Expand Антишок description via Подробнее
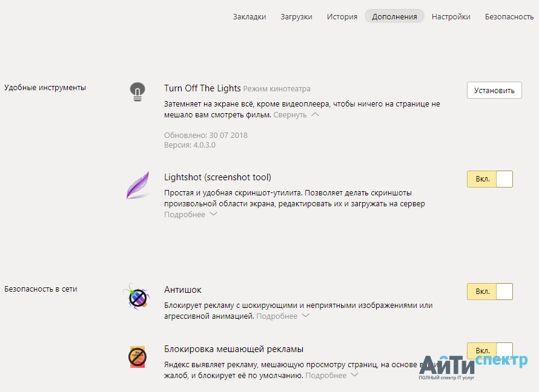Screen dimensions: 539x392 click(282, 316)
